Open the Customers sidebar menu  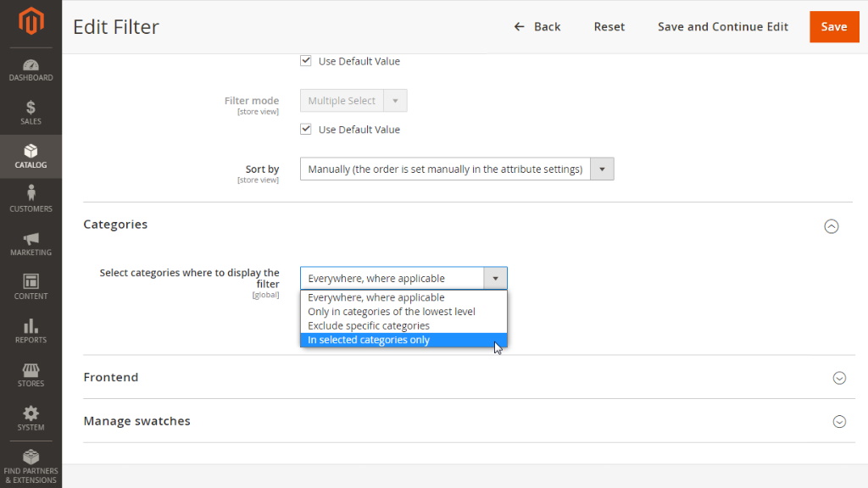point(31,199)
